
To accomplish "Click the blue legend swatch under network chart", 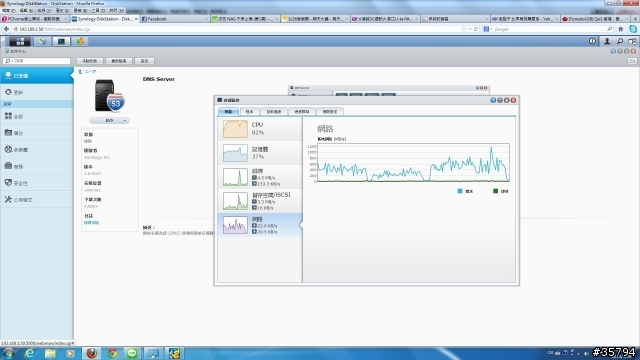I will 460,191.
